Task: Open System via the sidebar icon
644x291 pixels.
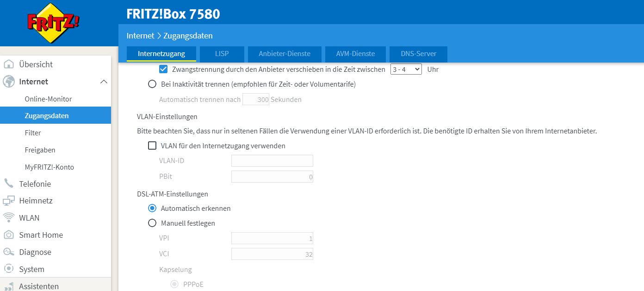Action: tap(9, 269)
